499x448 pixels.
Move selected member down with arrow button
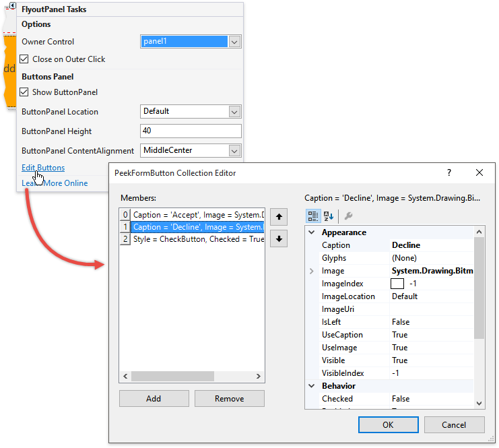pos(279,238)
